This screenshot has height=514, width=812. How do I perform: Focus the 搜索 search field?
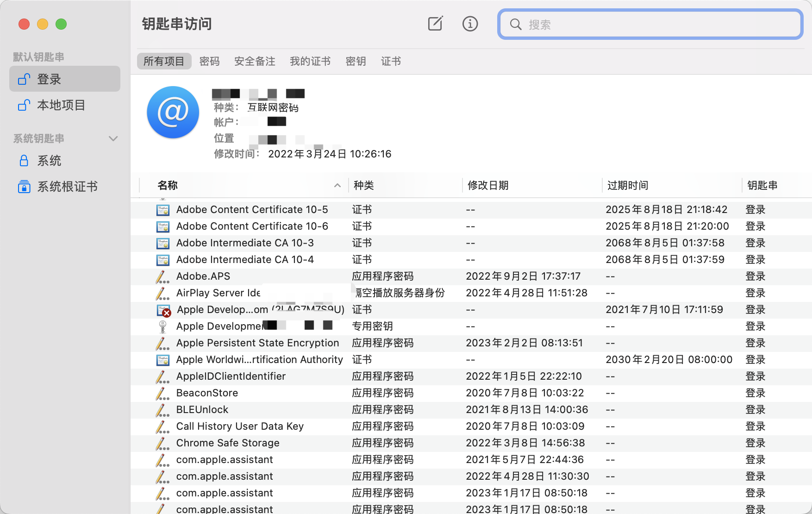tap(650, 24)
